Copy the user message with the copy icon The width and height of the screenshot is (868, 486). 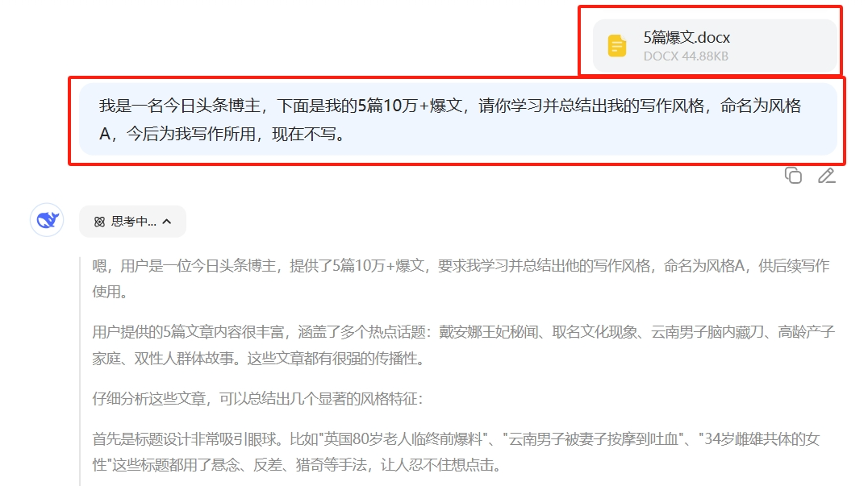click(793, 175)
